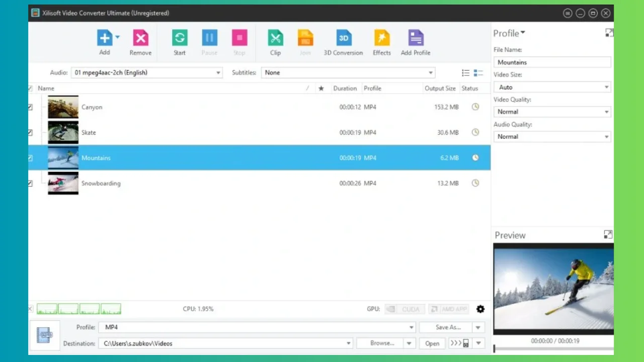Switch to detailed list view icon
Image resolution: width=644 pixels, height=362 pixels.
point(478,73)
